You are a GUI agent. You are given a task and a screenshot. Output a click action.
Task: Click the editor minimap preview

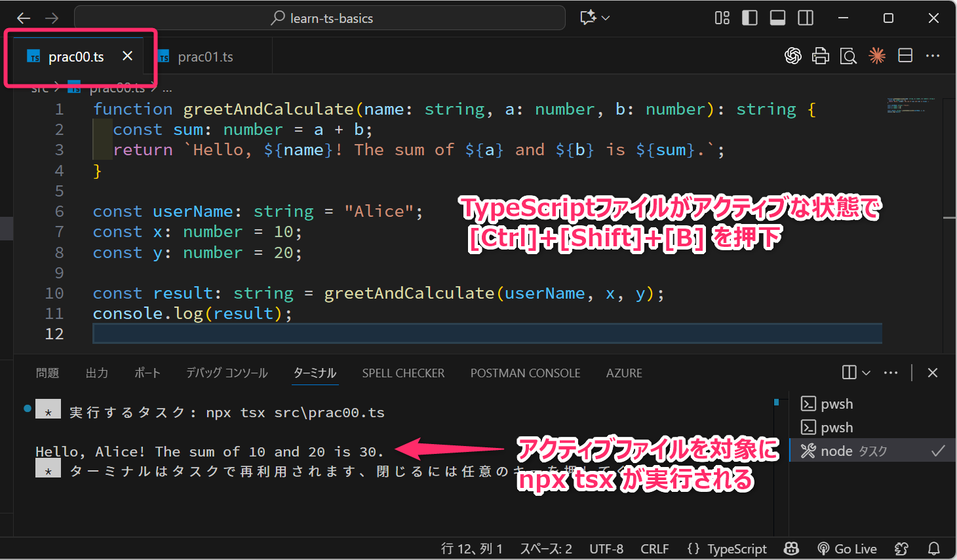tap(910, 105)
